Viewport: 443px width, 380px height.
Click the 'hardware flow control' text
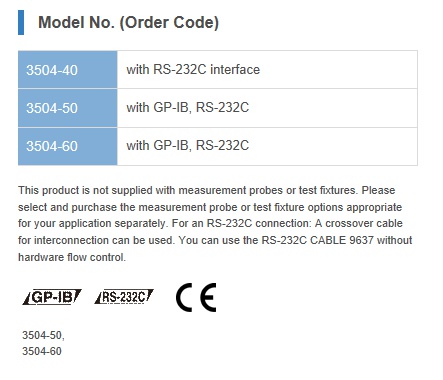click(72, 257)
